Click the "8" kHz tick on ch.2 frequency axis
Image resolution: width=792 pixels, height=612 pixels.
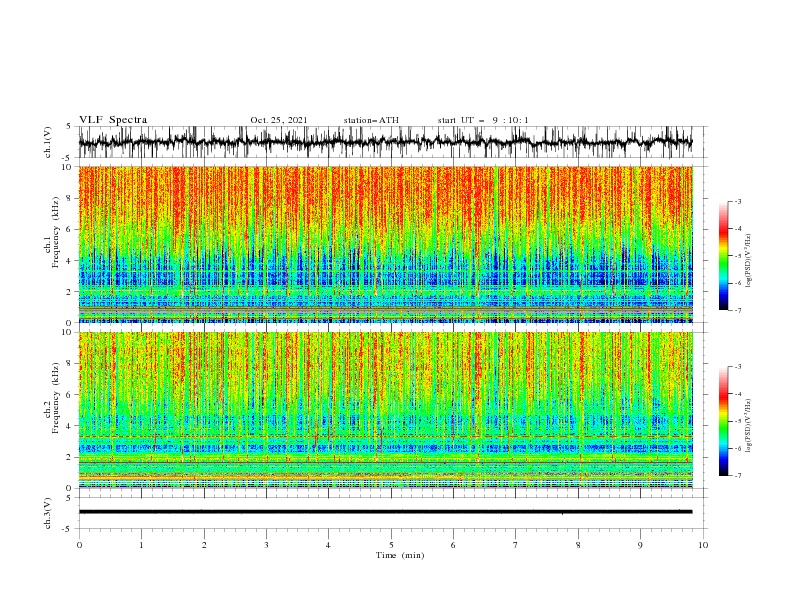[69, 364]
